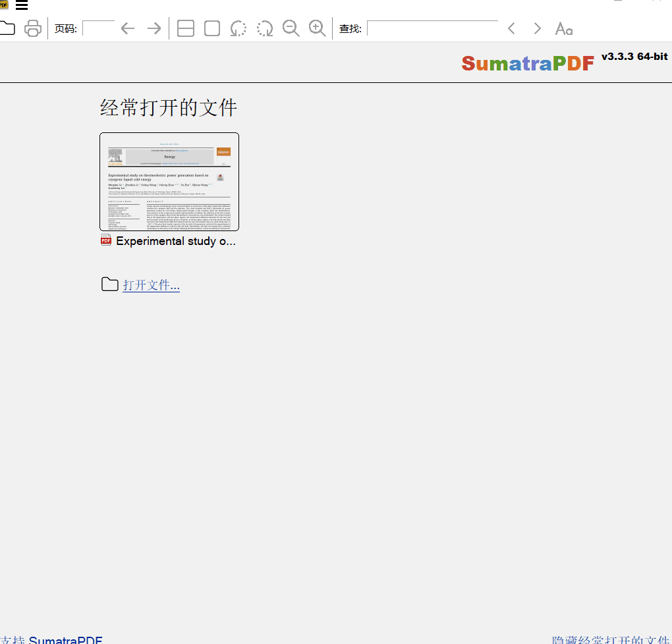
Task: Rotate the document left
Action: click(238, 28)
